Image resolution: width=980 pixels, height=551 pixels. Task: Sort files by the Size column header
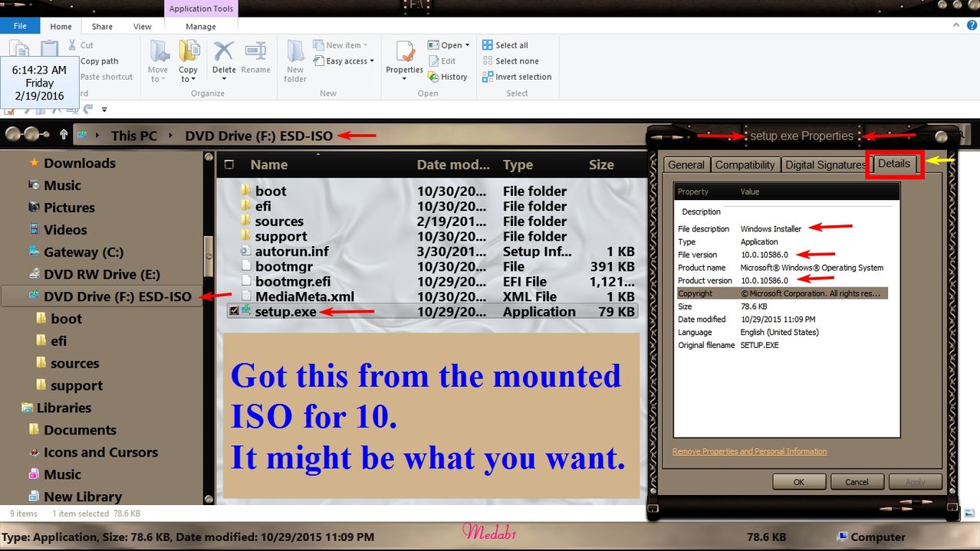pos(601,165)
